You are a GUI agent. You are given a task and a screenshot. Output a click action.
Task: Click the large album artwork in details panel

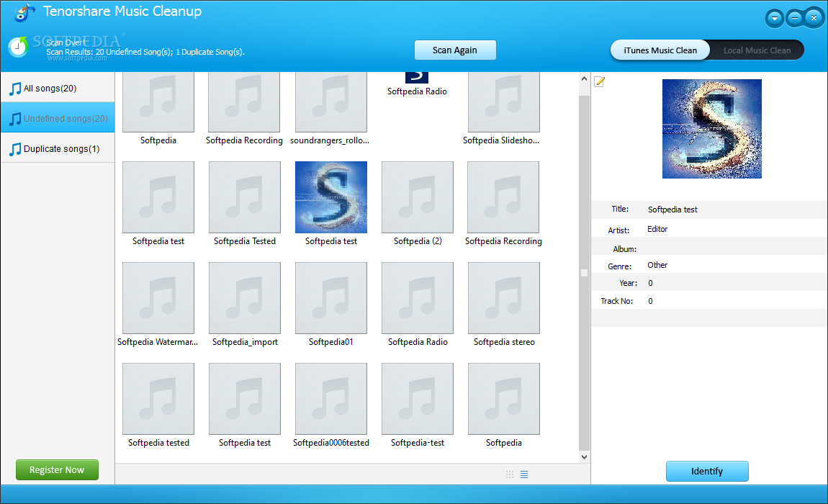click(x=712, y=129)
